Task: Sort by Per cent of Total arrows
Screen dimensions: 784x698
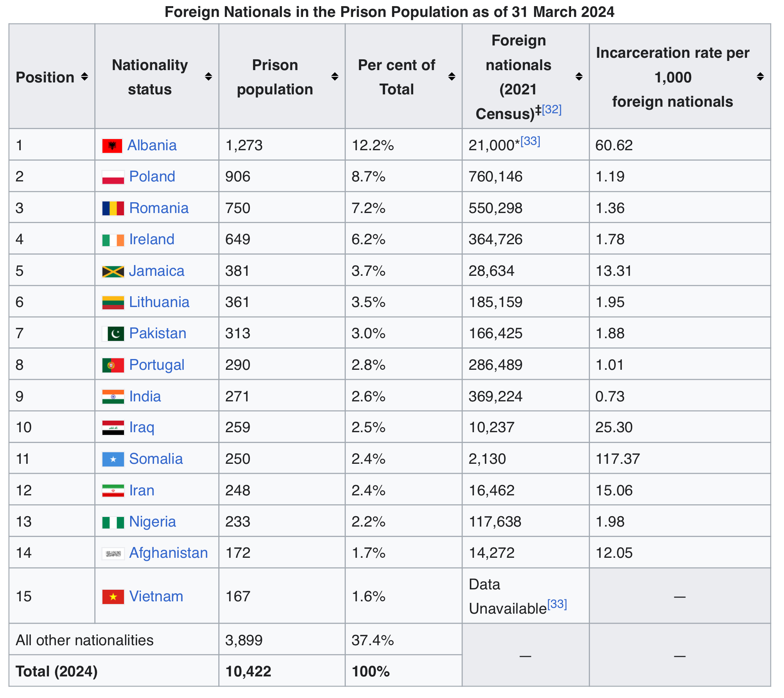Action: tap(452, 77)
